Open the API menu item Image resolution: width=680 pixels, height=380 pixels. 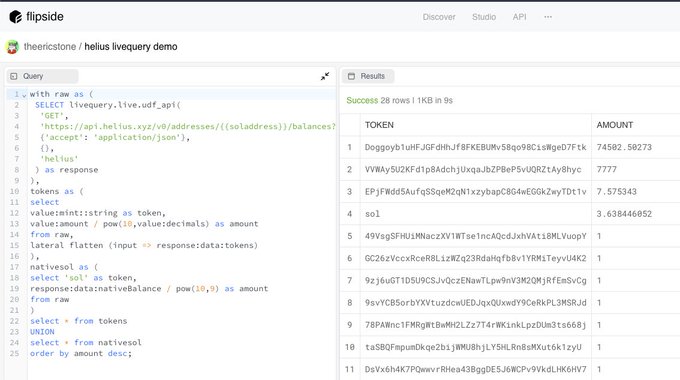point(520,17)
